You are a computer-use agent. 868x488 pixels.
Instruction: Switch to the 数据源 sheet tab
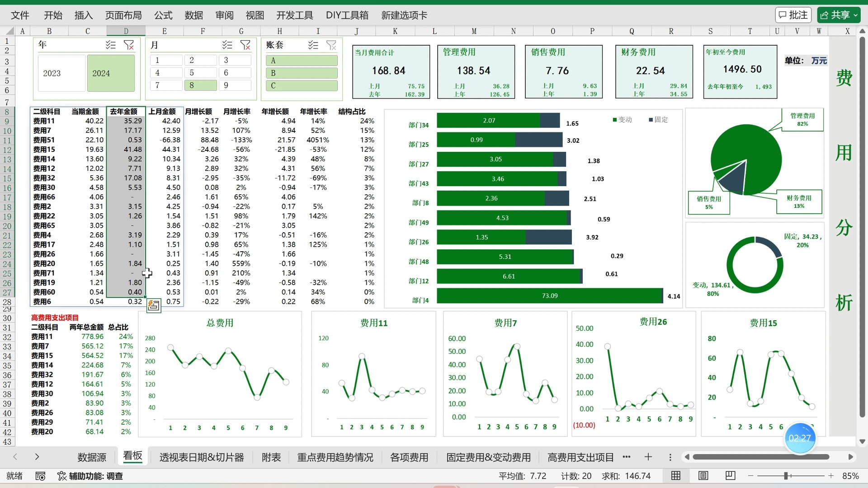click(x=92, y=457)
